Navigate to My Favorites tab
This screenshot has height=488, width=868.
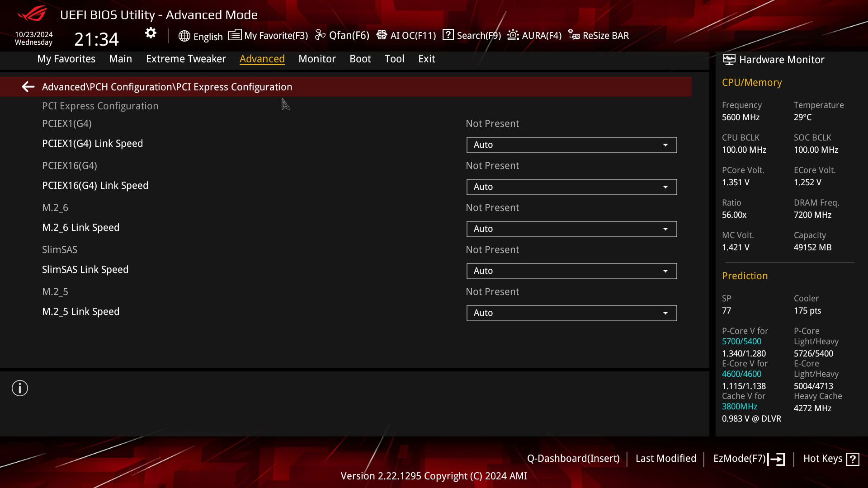(66, 58)
